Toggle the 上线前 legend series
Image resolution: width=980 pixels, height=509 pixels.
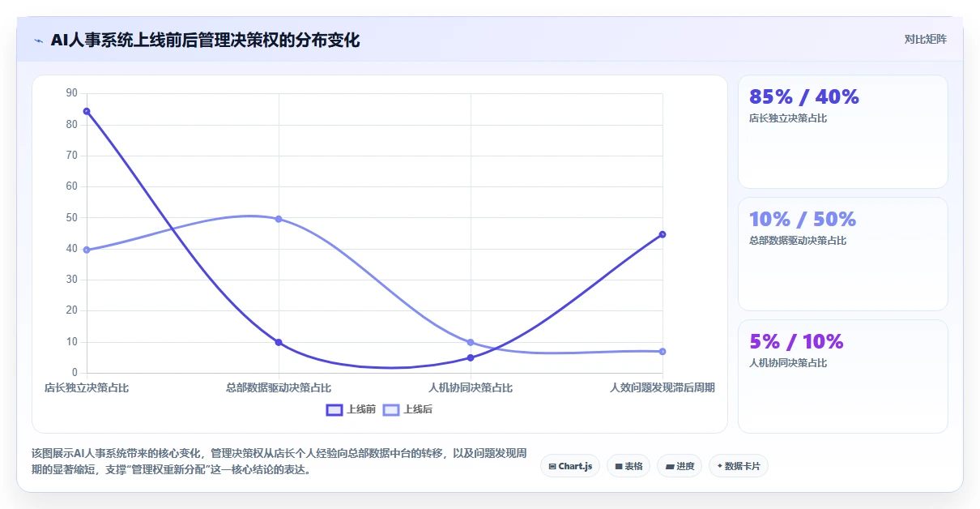pos(351,409)
